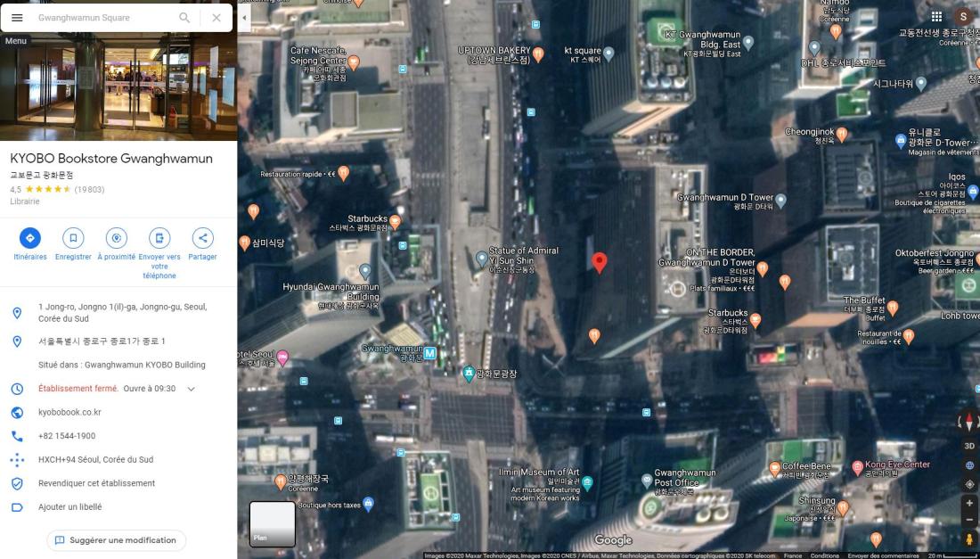This screenshot has height=559, width=980.
Task: Collapse the side panel arrow
Action: [244, 18]
